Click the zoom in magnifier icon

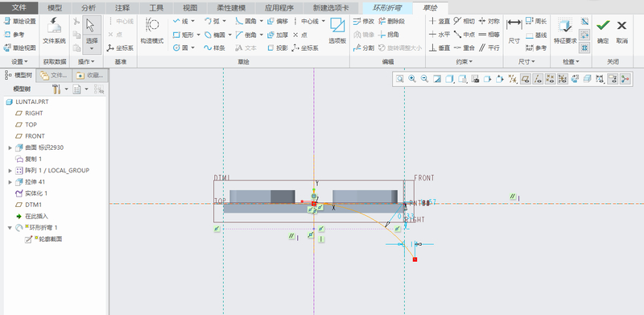412,79
